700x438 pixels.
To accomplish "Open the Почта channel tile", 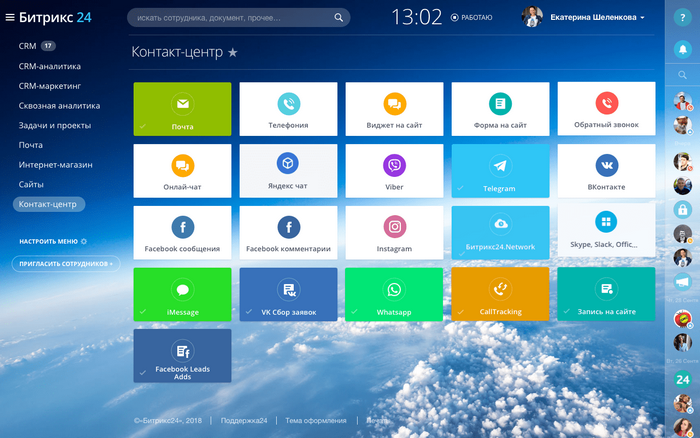I will click(182, 109).
